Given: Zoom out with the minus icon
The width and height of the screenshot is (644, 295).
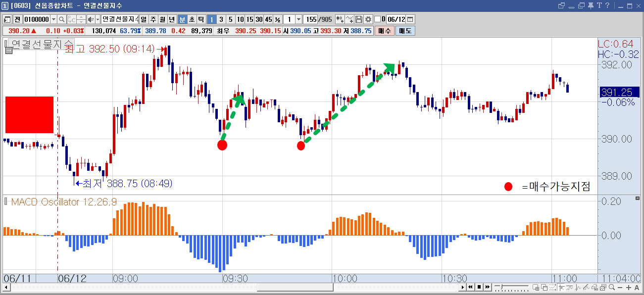Looking at the screenshot, I should click(620, 288).
